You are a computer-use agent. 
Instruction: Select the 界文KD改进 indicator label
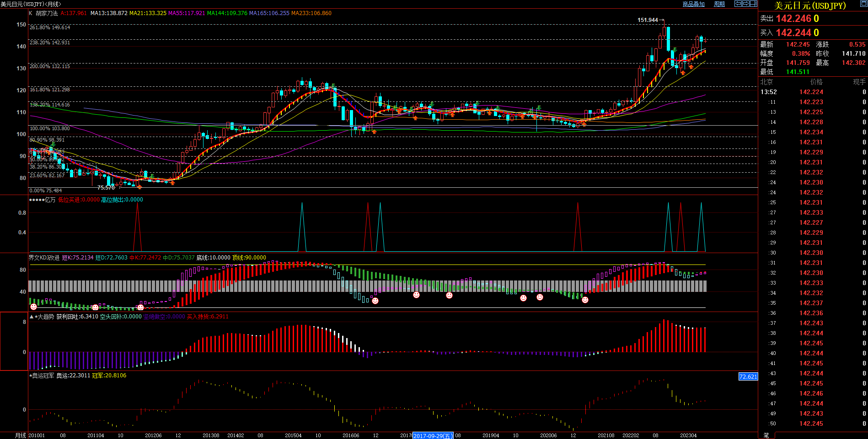(x=44, y=258)
